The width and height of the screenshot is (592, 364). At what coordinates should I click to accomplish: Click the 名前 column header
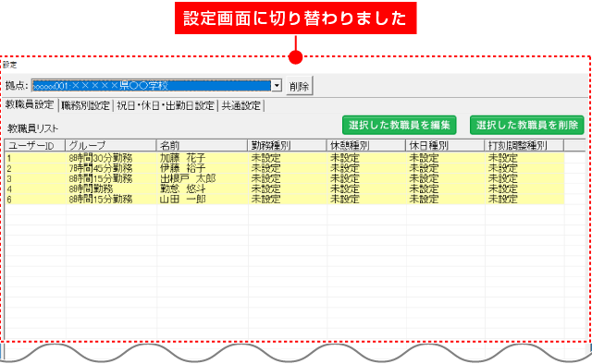[202, 145]
